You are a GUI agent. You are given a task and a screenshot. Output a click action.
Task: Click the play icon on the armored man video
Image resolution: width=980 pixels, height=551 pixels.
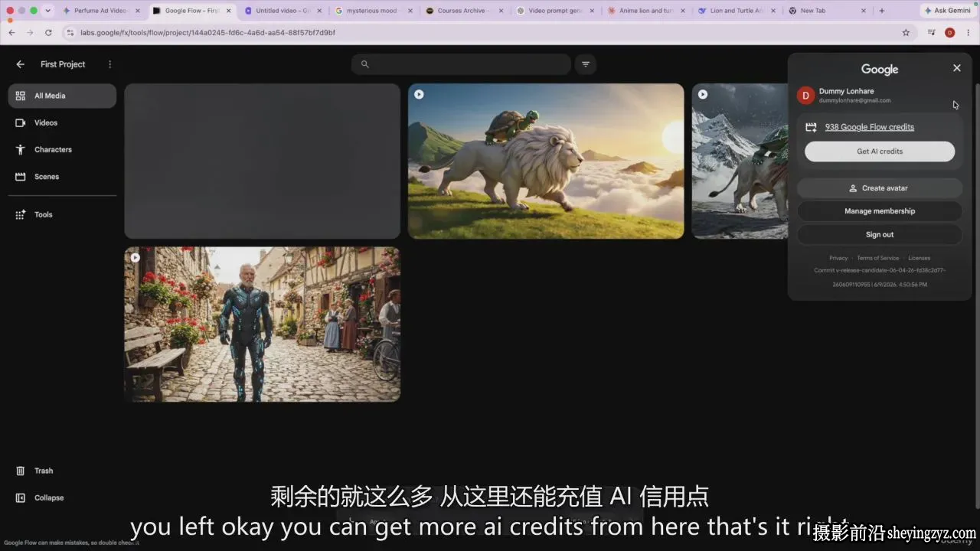[136, 257]
